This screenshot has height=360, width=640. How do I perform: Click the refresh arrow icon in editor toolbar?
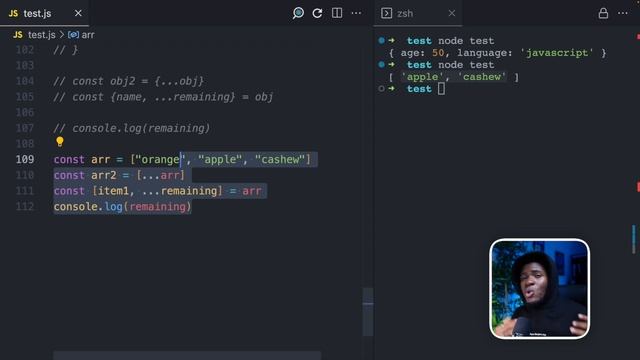click(317, 13)
